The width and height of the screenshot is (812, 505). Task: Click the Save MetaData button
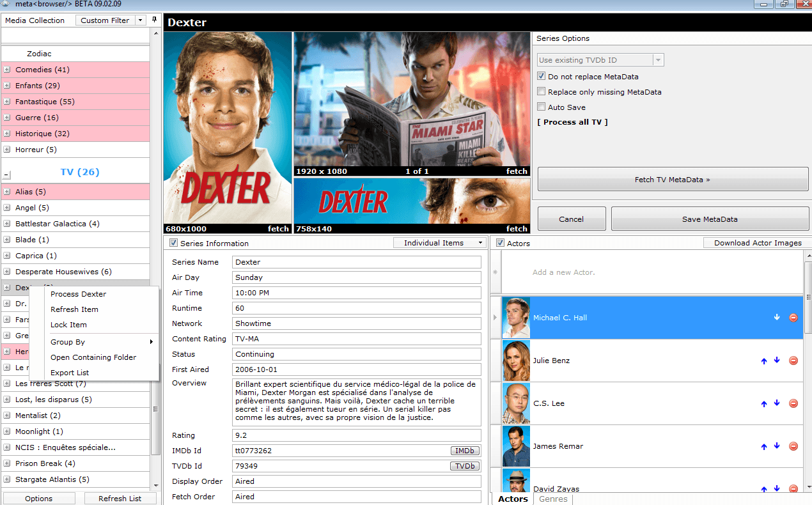710,219
